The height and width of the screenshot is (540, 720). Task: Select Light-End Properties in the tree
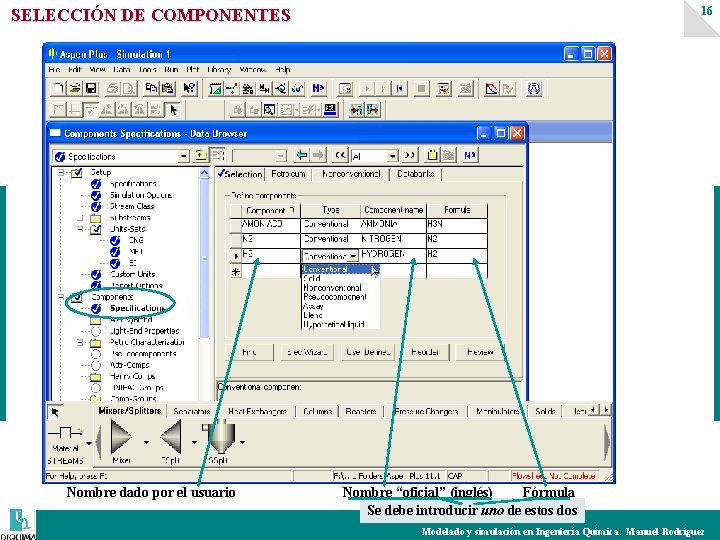pos(145,331)
